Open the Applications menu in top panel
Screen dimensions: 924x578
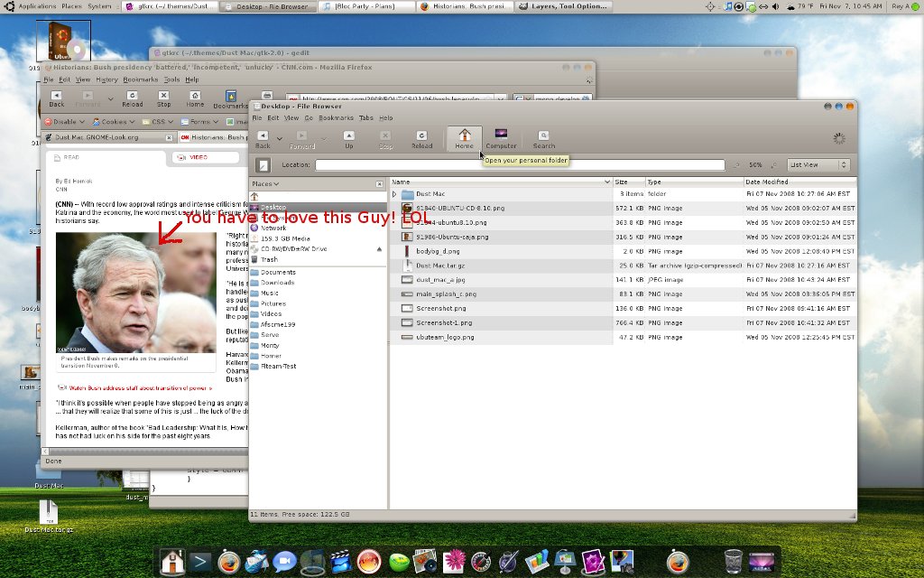[x=37, y=6]
